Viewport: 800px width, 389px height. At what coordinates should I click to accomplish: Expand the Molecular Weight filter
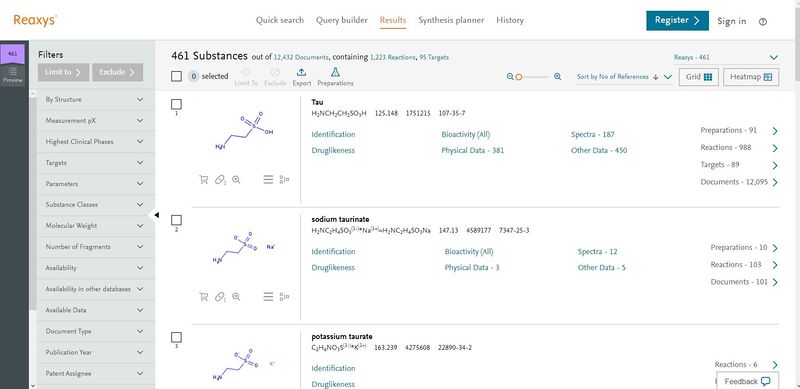(x=95, y=226)
